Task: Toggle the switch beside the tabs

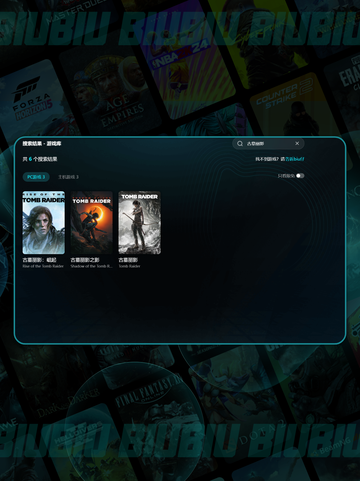Action: click(x=300, y=176)
